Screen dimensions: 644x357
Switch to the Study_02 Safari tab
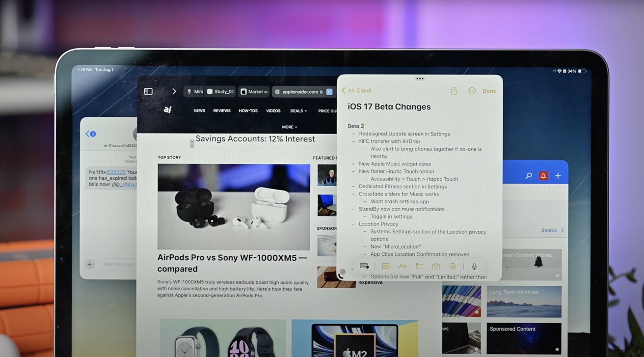(220, 92)
